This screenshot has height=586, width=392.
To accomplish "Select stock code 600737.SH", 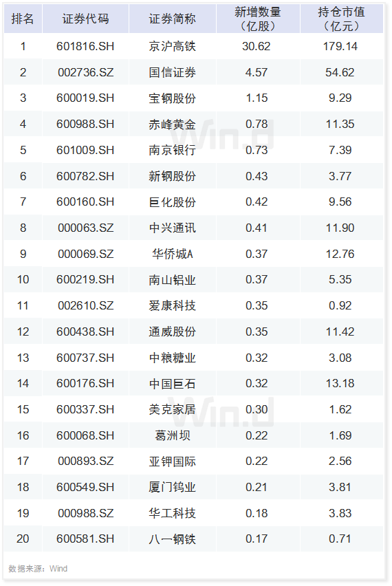I will [x=85, y=358].
